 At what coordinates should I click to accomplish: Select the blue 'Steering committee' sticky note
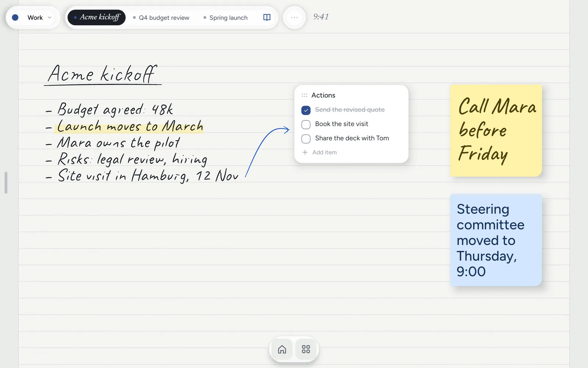point(496,240)
